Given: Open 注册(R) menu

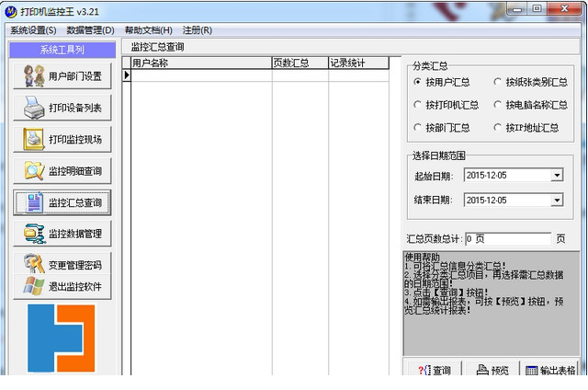Looking at the screenshot, I should coord(198,30).
